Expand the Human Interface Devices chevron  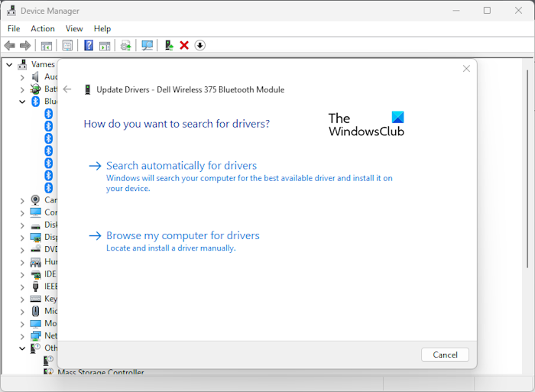point(22,262)
